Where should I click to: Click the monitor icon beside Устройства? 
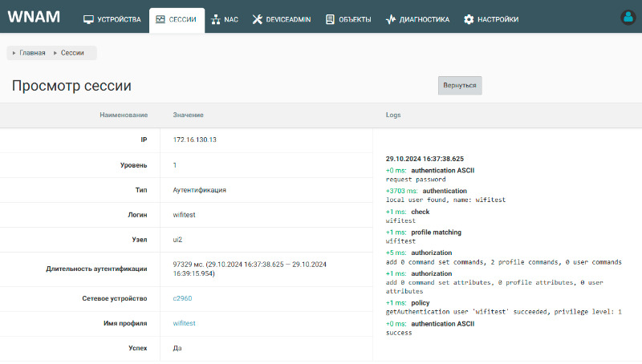click(88, 19)
